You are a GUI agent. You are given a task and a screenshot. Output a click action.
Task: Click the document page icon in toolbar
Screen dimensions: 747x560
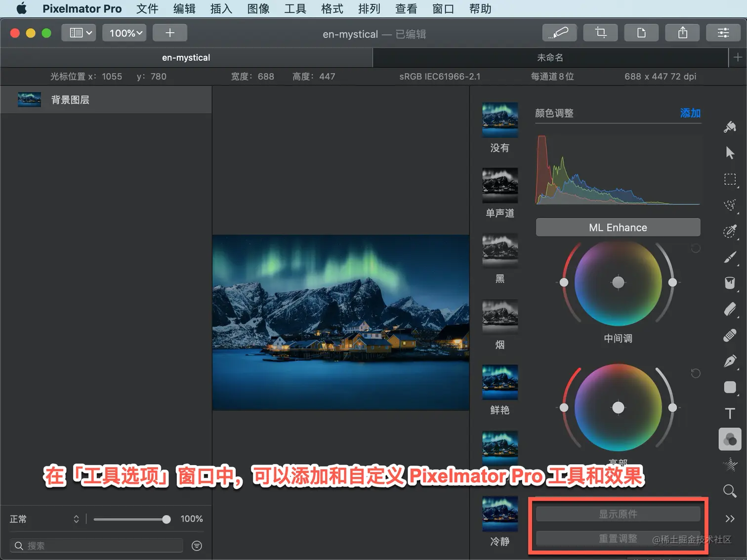tap(641, 33)
